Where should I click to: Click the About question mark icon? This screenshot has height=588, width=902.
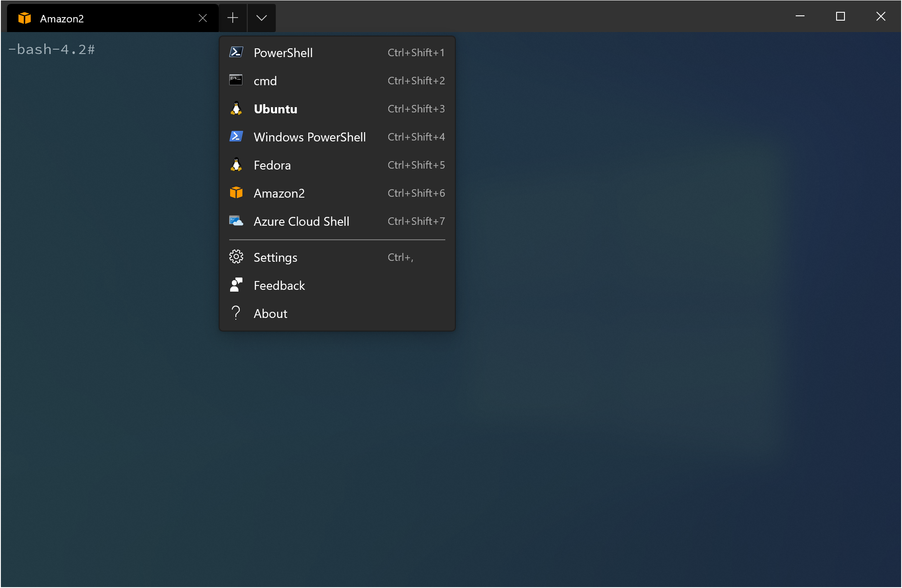point(236,313)
